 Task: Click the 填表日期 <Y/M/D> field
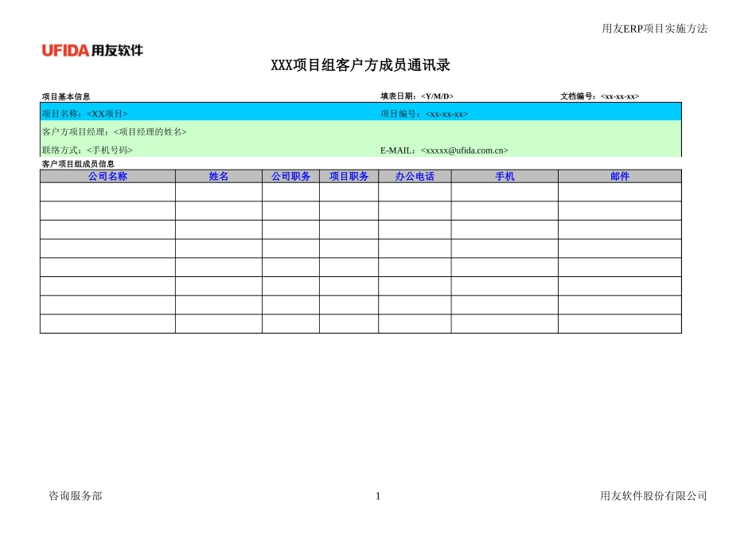417,96
